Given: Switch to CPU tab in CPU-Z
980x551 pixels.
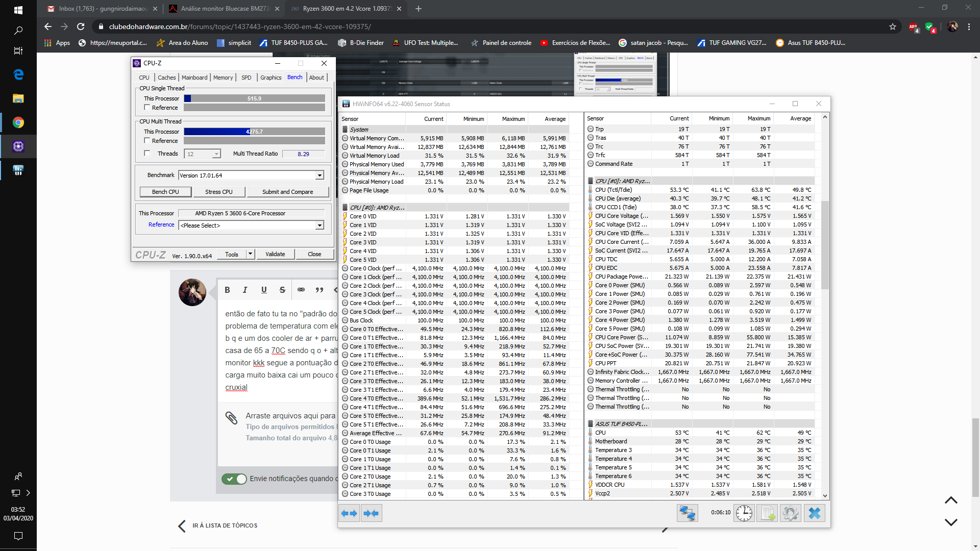Looking at the screenshot, I should click(x=144, y=78).
